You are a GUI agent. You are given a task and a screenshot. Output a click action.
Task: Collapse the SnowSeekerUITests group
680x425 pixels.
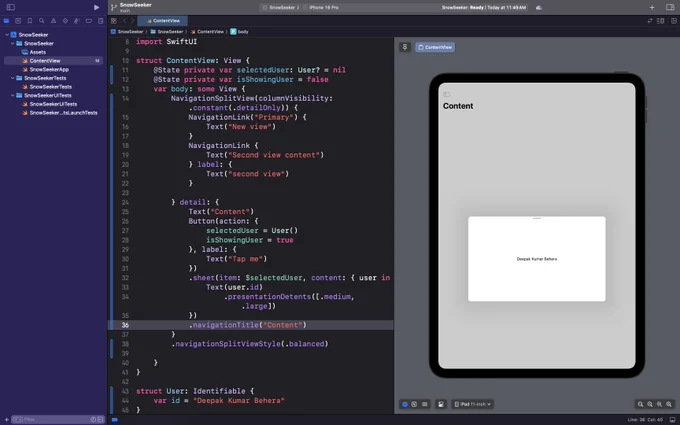pos(13,95)
